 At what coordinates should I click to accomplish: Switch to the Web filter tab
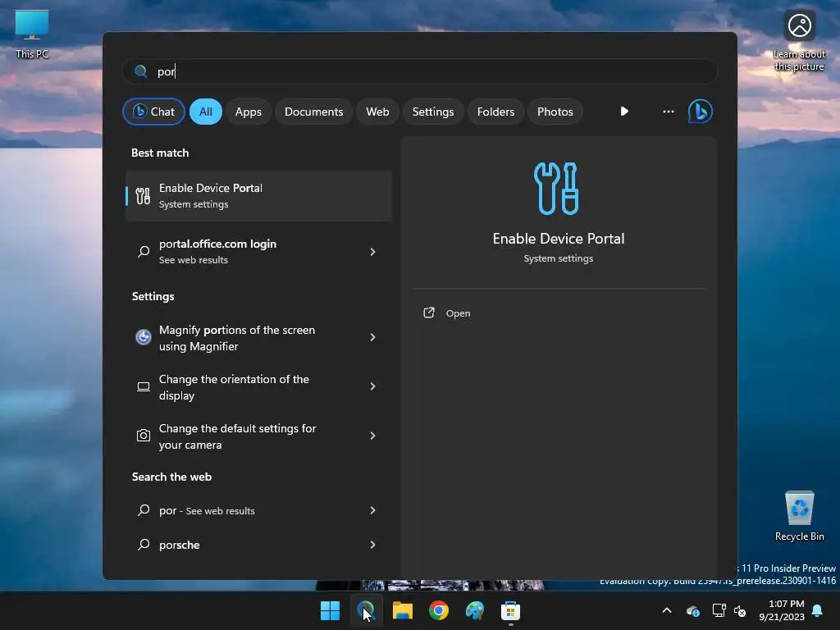377,112
